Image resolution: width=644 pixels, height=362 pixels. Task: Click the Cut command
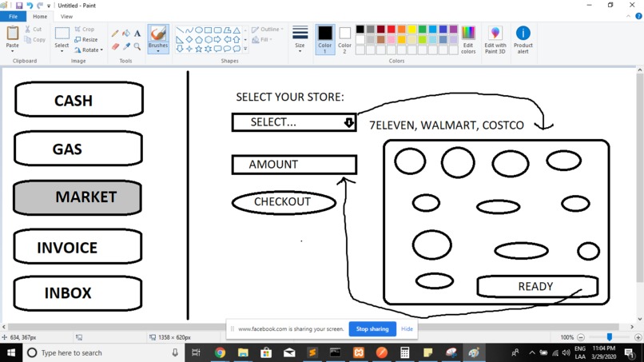coord(34,30)
